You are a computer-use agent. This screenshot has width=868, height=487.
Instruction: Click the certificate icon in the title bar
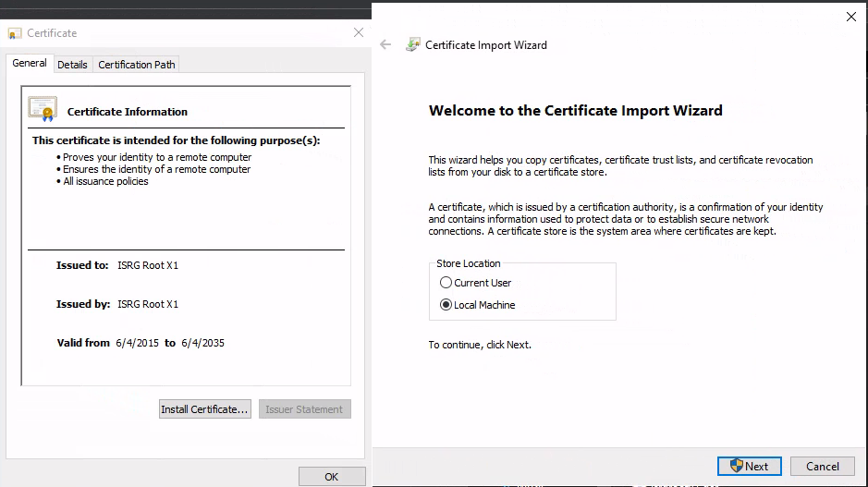pos(15,33)
